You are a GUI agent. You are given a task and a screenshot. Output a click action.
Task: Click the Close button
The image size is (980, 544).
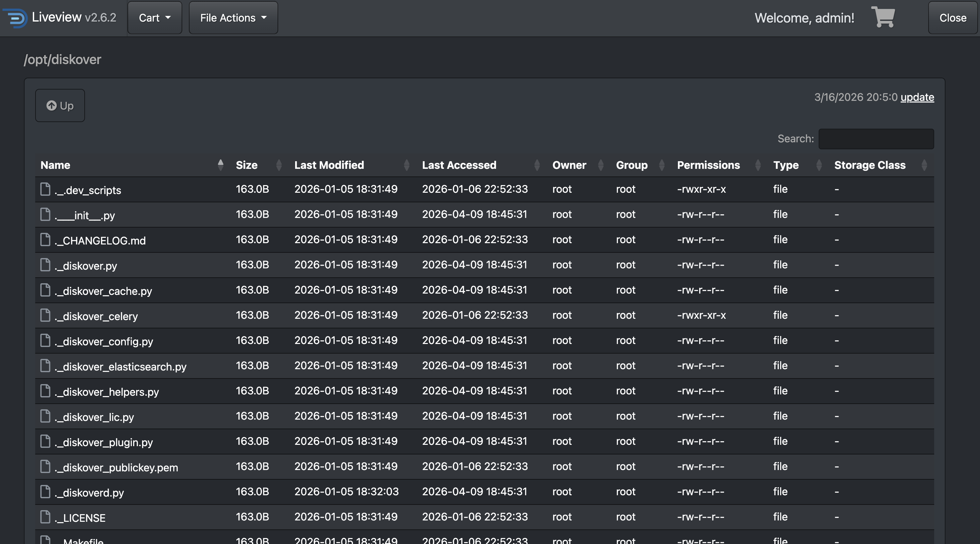952,18
